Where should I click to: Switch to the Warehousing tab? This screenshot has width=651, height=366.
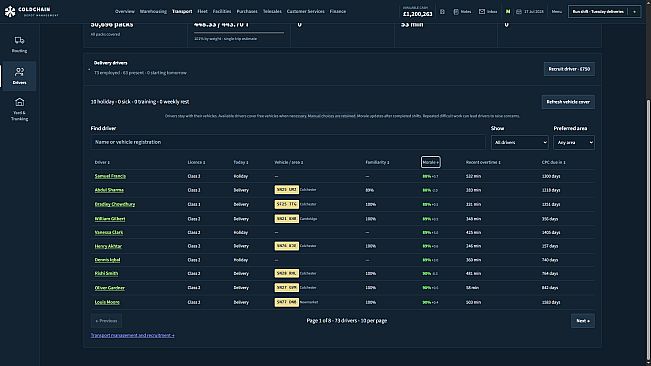153,12
